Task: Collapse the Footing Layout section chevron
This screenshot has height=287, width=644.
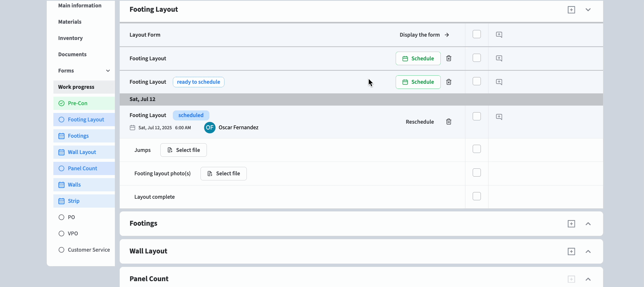Action: [x=588, y=10]
